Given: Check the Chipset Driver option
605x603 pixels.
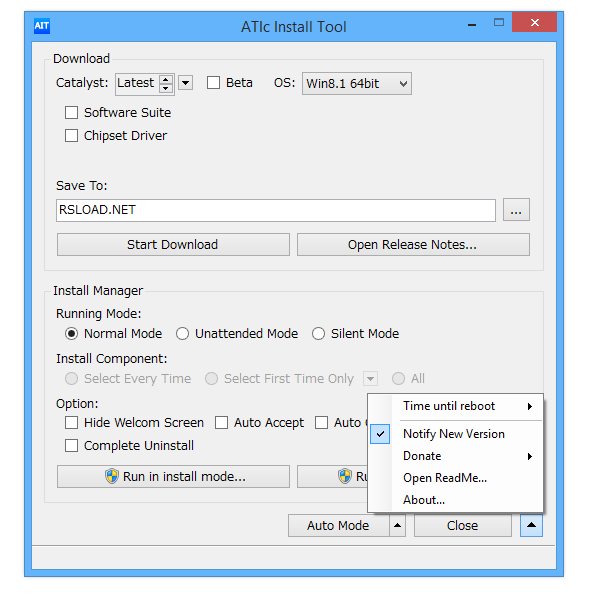Looking at the screenshot, I should (x=71, y=136).
